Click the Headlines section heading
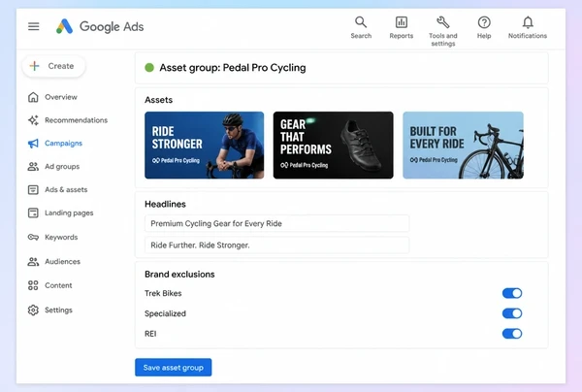 click(165, 204)
